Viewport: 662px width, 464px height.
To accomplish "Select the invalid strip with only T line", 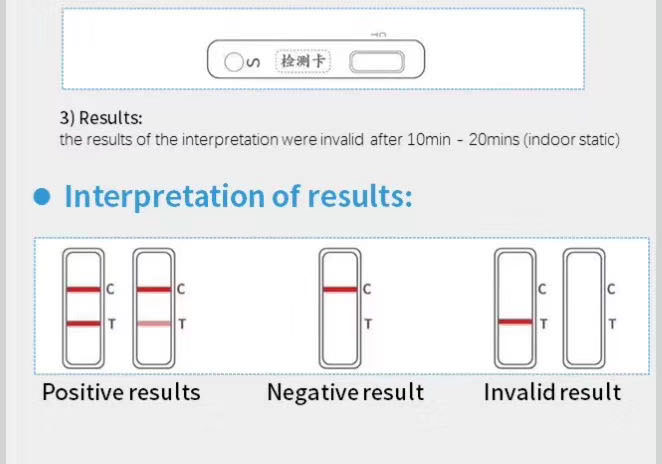I will tap(515, 308).
